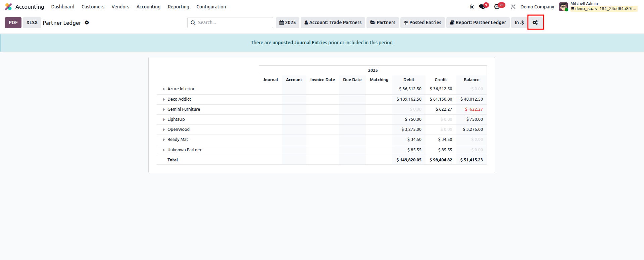Screen dimensions: 644x260
Task: Click into the Search field
Action: (234, 22)
